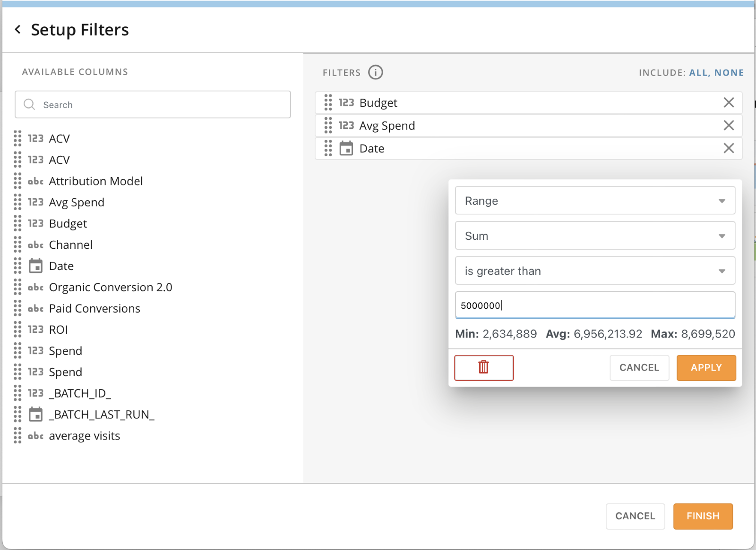The height and width of the screenshot is (550, 756).
Task: Select the Attribution Model column in the list
Action: point(95,181)
